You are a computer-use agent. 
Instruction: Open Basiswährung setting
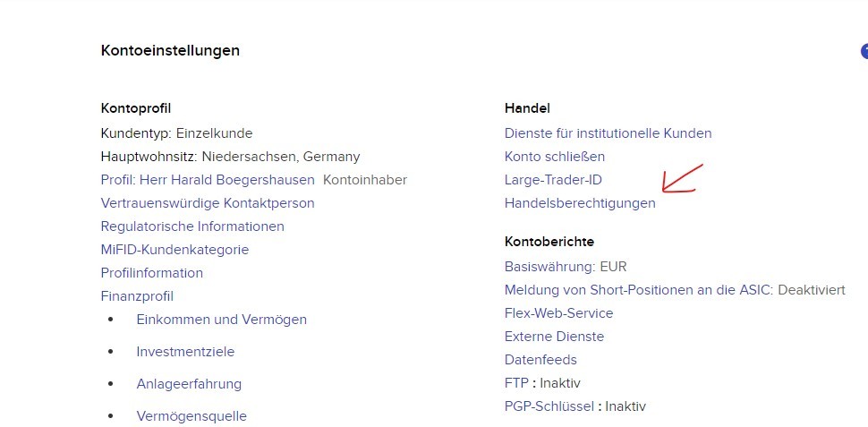[566, 267]
